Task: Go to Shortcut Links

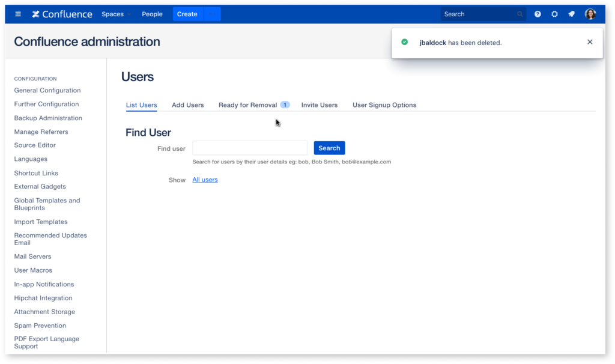Action: pyautogui.click(x=36, y=173)
